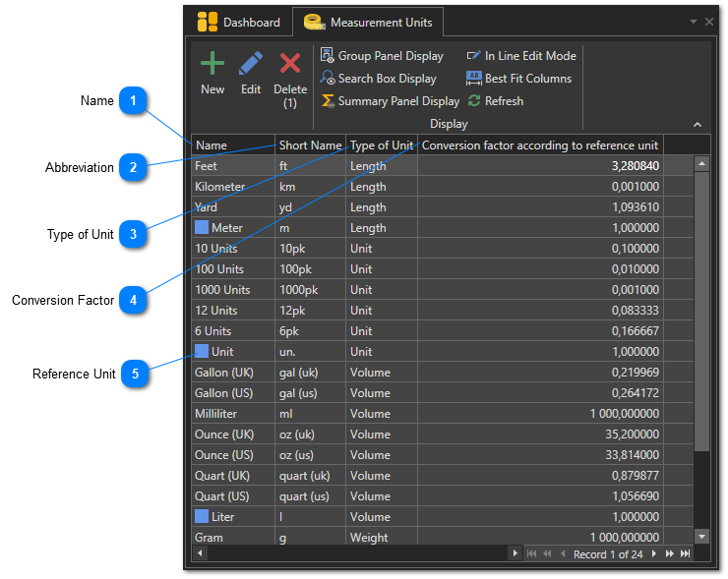Image resolution: width=728 pixels, height=579 pixels.
Task: Jump to the last record in navigator
Action: point(686,554)
